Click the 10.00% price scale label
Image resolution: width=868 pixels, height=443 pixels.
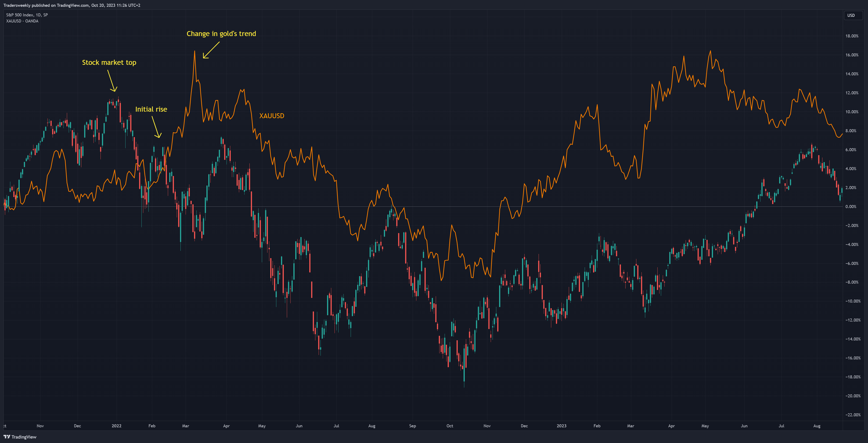[852, 112]
